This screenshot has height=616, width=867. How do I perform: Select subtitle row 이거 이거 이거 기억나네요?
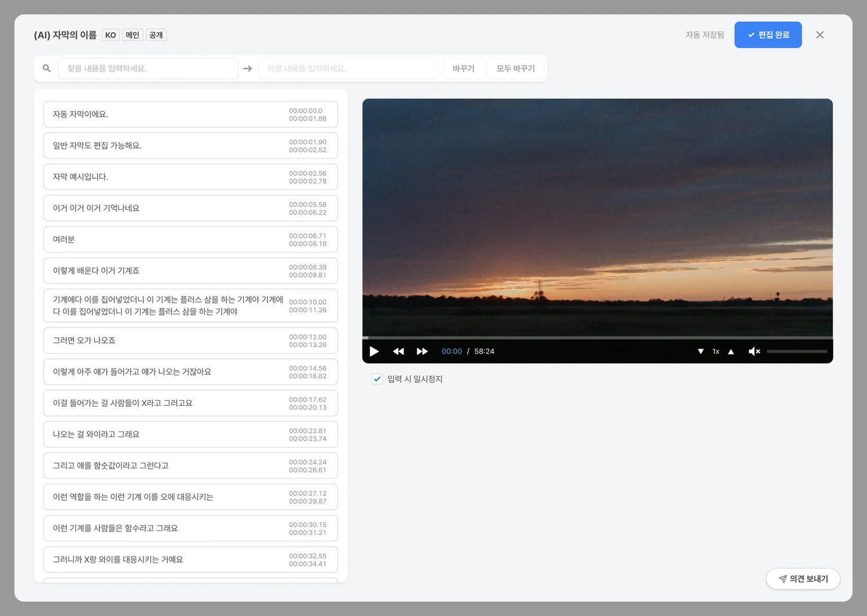click(x=191, y=208)
